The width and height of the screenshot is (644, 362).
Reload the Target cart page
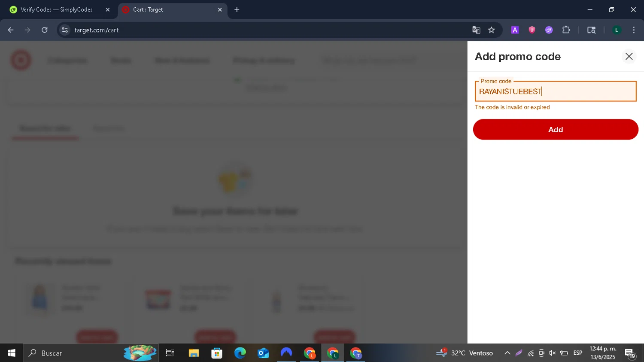(45, 30)
